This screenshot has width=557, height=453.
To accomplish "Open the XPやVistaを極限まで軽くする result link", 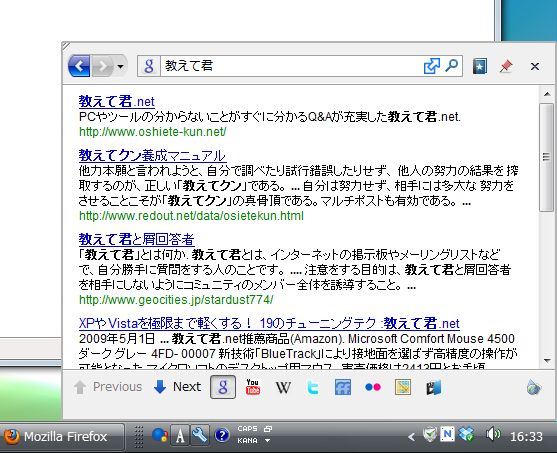I will point(269,323).
